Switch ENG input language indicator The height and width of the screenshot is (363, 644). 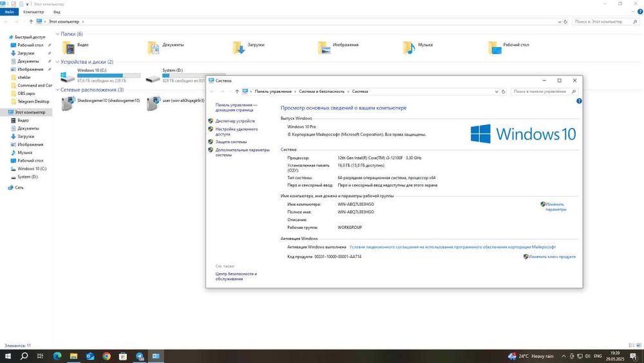coord(598,356)
